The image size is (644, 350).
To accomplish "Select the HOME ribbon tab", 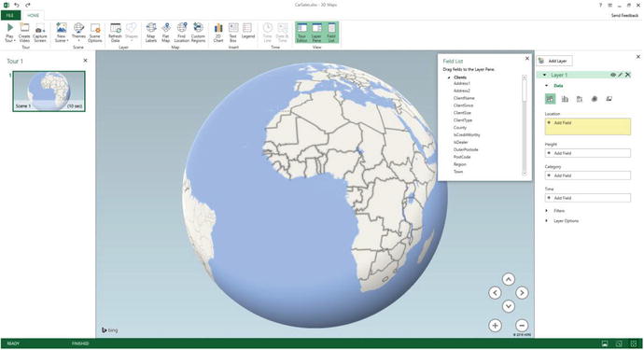I will pyautogui.click(x=34, y=16).
